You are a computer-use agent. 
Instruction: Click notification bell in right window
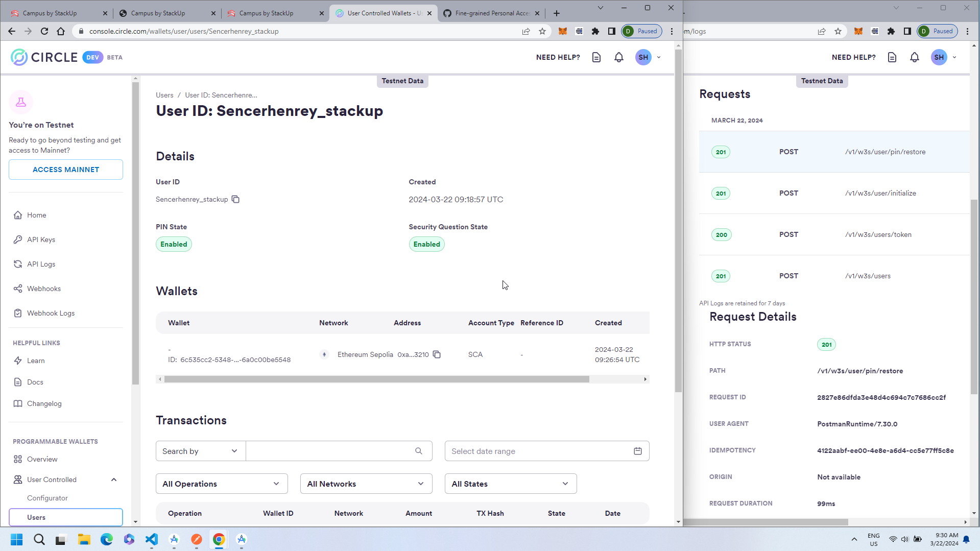click(x=915, y=57)
